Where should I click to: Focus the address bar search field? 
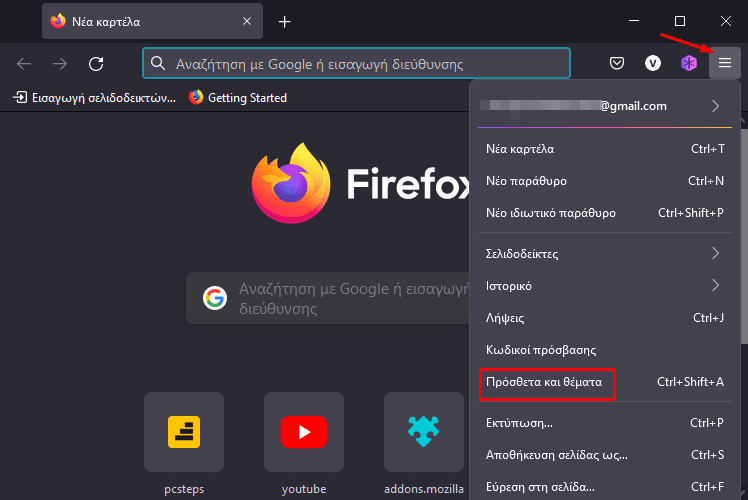point(356,63)
